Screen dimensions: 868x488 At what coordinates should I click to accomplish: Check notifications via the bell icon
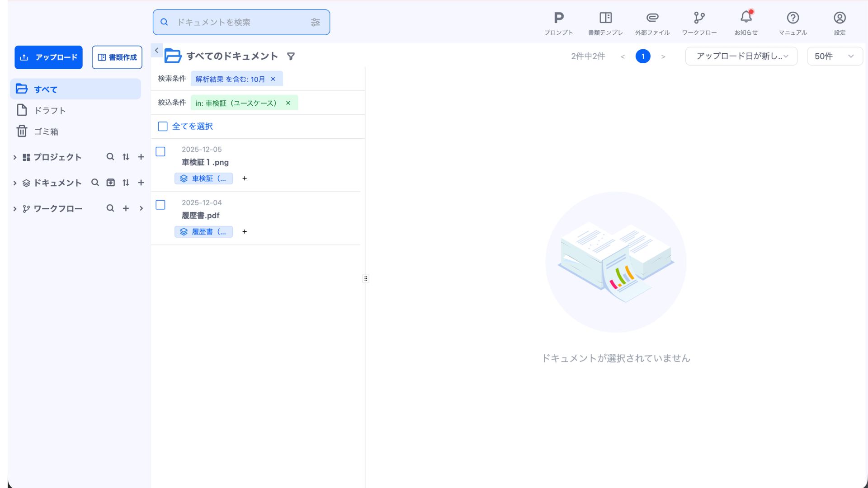pyautogui.click(x=746, y=18)
